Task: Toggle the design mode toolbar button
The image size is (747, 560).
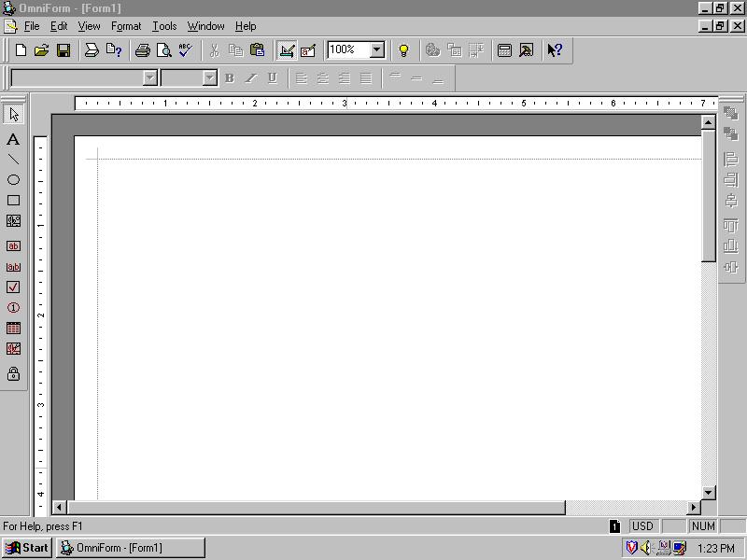Action: [287, 50]
